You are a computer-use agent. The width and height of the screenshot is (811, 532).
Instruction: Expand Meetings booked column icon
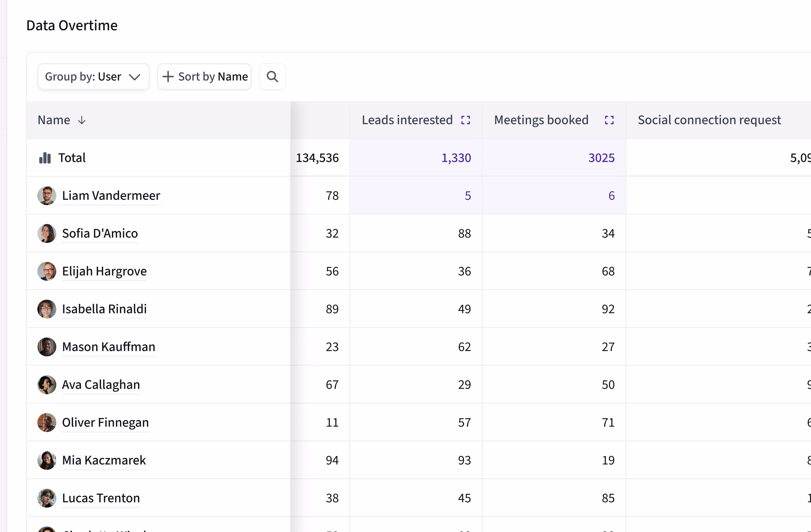[609, 120]
